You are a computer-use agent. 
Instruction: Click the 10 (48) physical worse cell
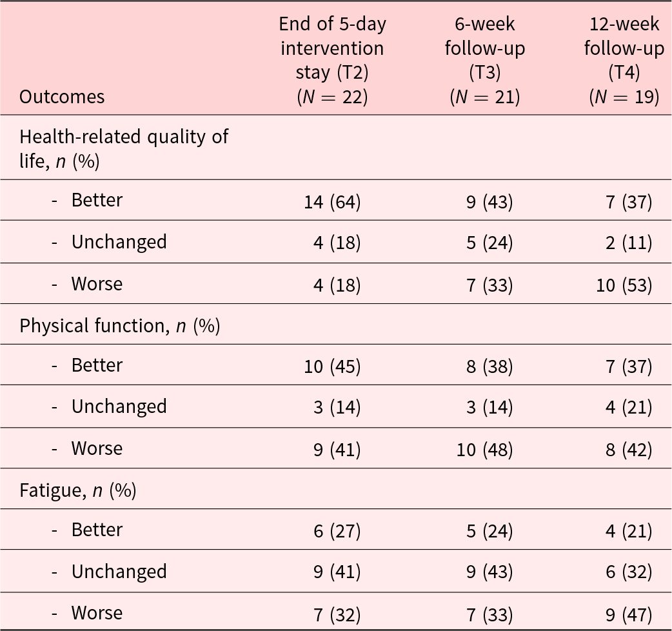point(485,450)
